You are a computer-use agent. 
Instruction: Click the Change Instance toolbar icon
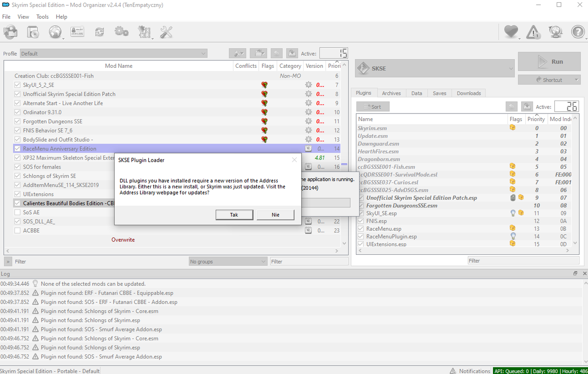10,32
